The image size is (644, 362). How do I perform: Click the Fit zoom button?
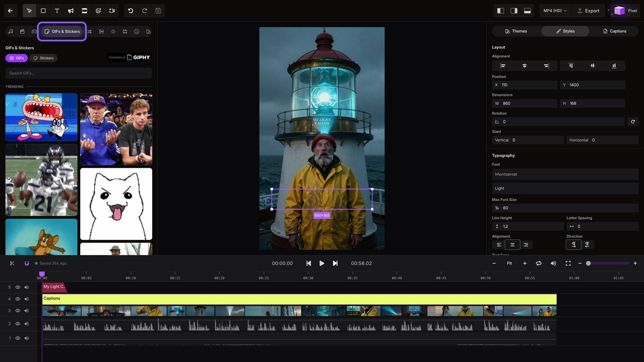(509, 263)
